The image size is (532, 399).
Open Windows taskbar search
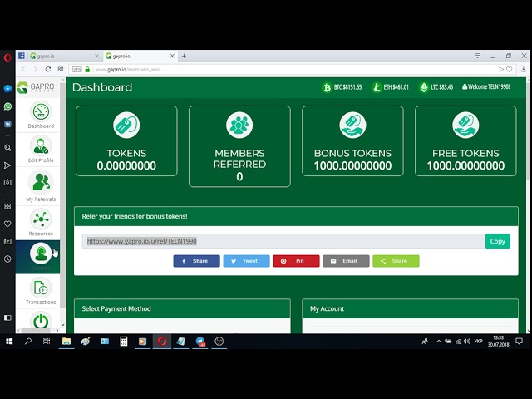point(28,342)
